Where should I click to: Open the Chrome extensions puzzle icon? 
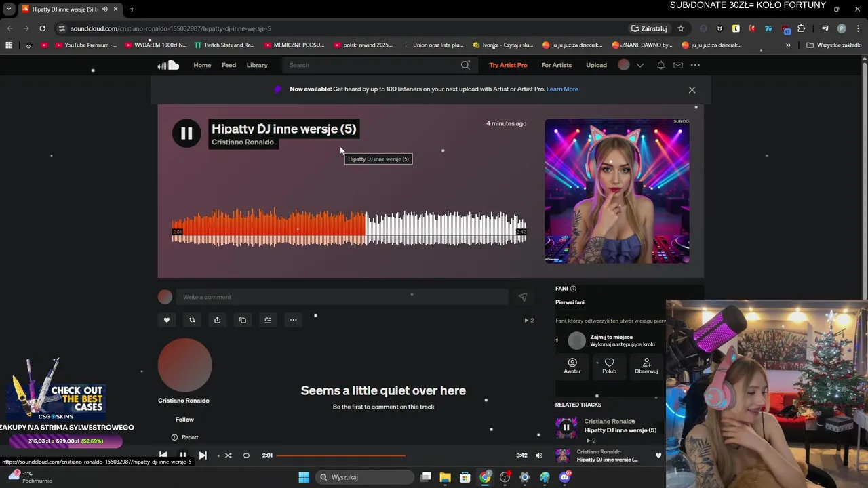[x=802, y=28]
